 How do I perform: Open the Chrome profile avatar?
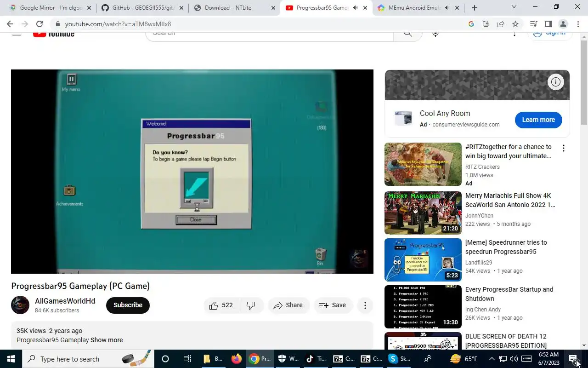click(563, 24)
